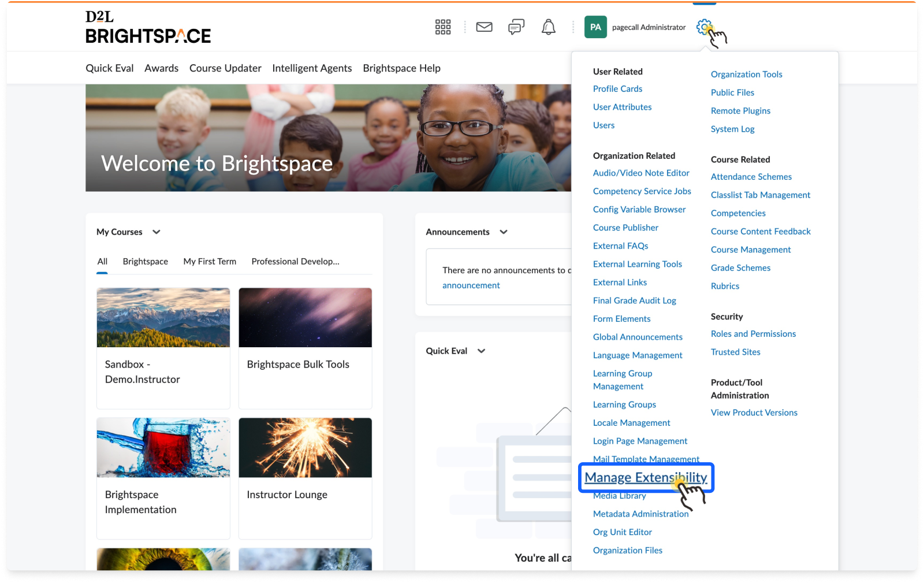924x583 pixels.
Task: Open Brightspace Help in the navbar
Action: (402, 68)
